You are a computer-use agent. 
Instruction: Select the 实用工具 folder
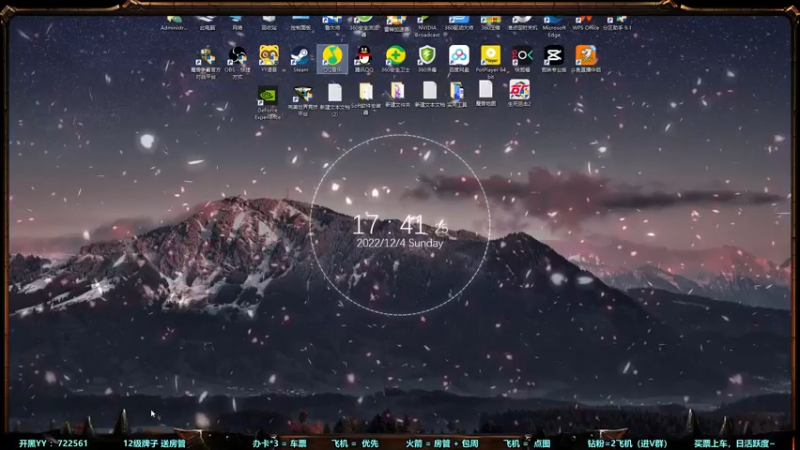tap(457, 94)
